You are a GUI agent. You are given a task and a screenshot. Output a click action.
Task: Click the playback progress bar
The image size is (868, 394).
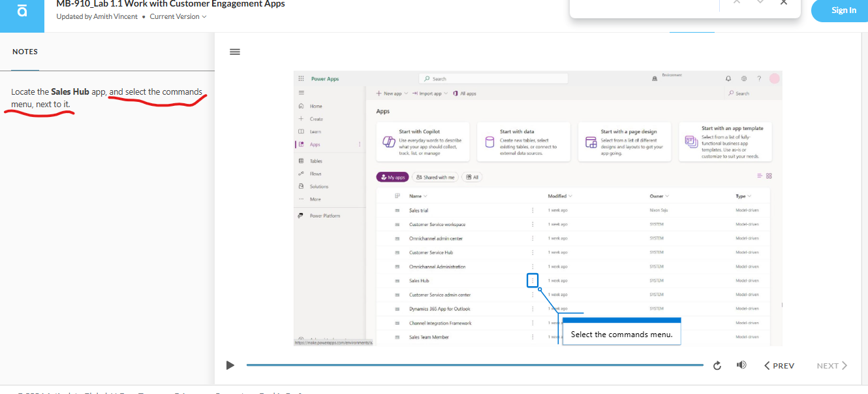point(474,365)
